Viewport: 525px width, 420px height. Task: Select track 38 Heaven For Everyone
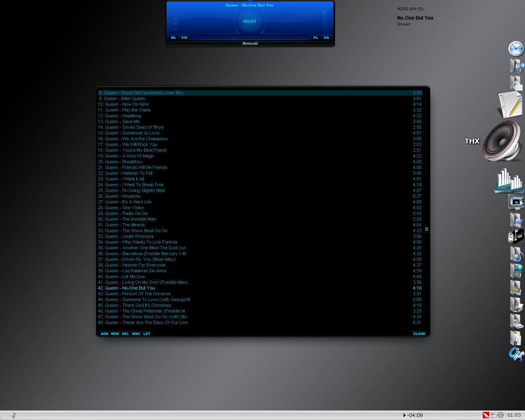click(x=260, y=265)
